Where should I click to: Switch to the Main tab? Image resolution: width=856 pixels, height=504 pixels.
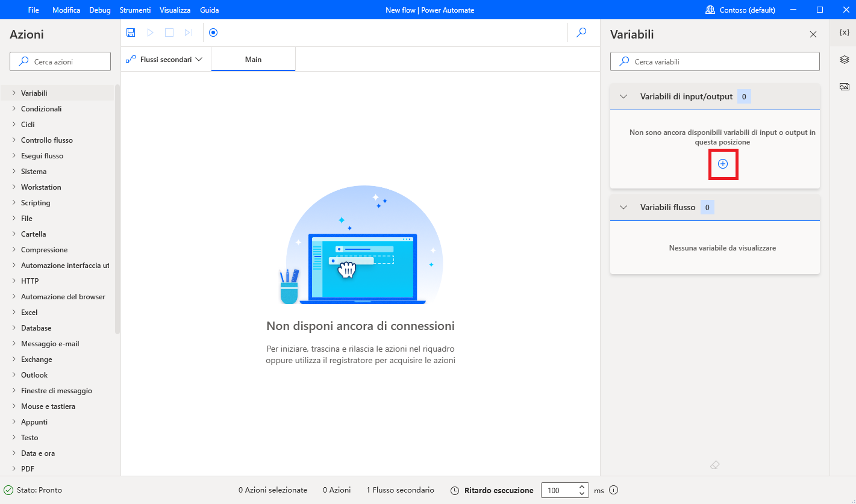[x=253, y=59]
